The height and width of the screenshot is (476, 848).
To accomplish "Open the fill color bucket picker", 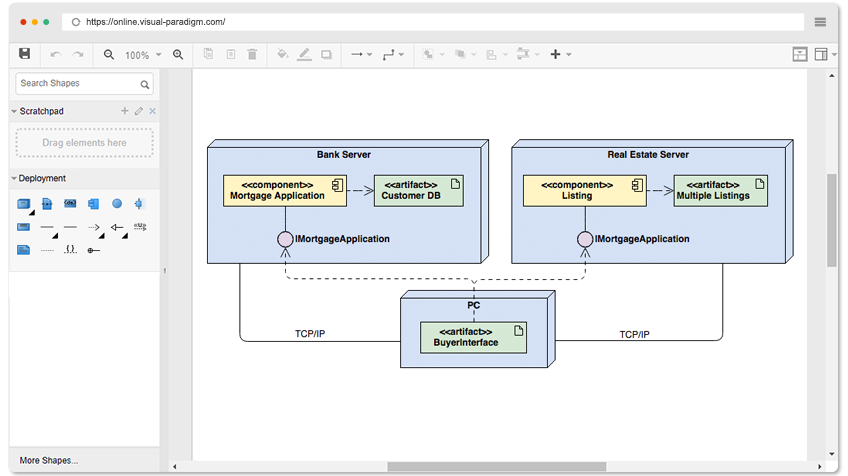I will 282,54.
